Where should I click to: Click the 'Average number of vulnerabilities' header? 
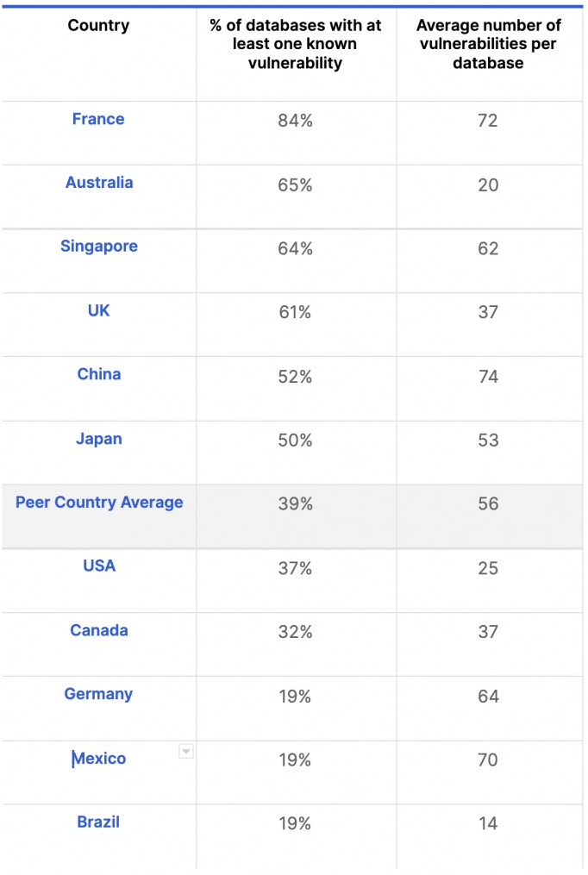[x=488, y=44]
